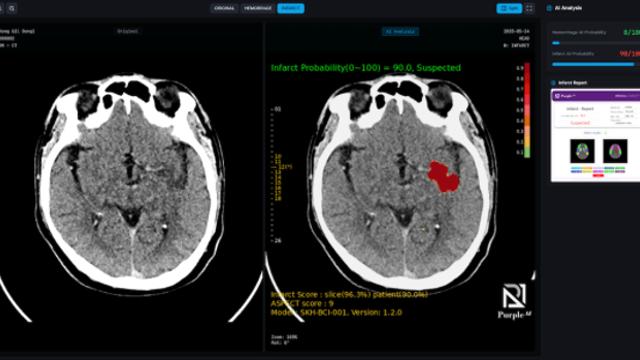Click the square tool icon at top left
The width and height of the screenshot is (640, 360).
(x=11, y=8)
